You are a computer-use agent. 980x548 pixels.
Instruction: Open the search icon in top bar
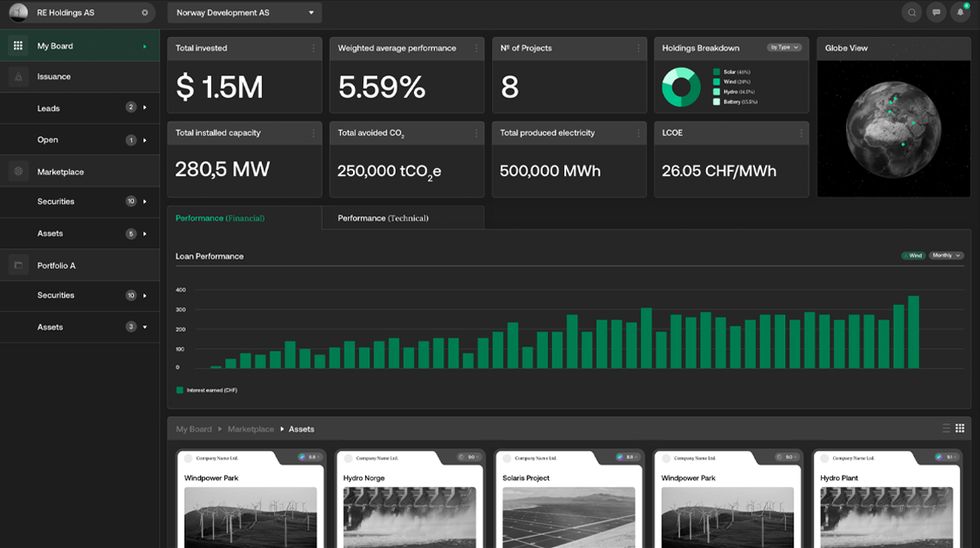point(911,13)
